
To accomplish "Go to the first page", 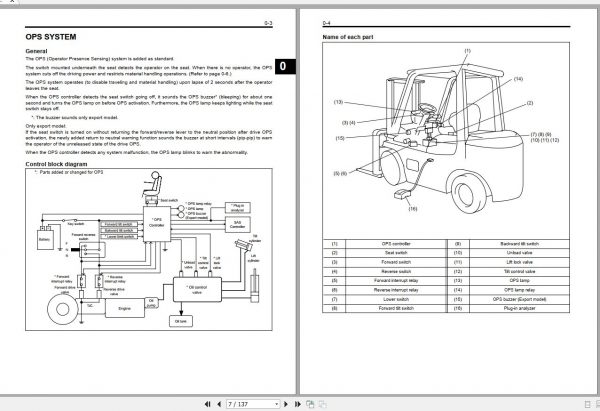I will click(x=207, y=404).
